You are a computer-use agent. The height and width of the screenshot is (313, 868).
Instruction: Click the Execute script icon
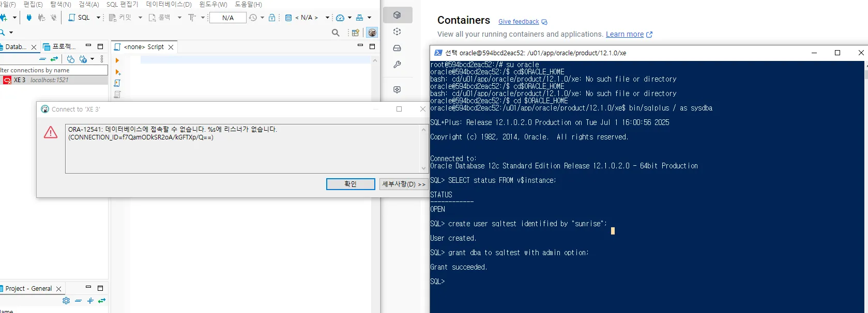[117, 83]
